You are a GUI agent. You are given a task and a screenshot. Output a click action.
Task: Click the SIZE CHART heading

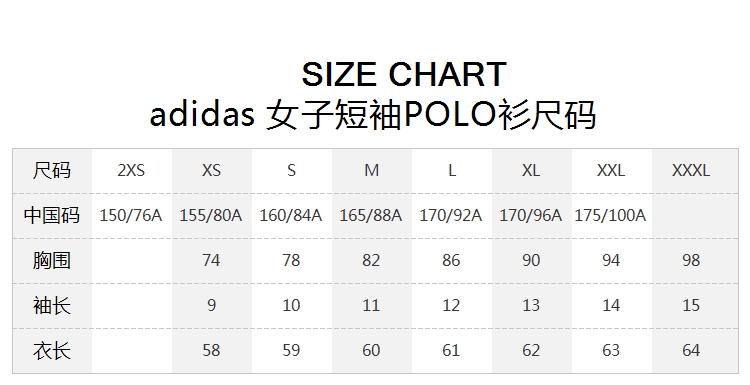(404, 75)
